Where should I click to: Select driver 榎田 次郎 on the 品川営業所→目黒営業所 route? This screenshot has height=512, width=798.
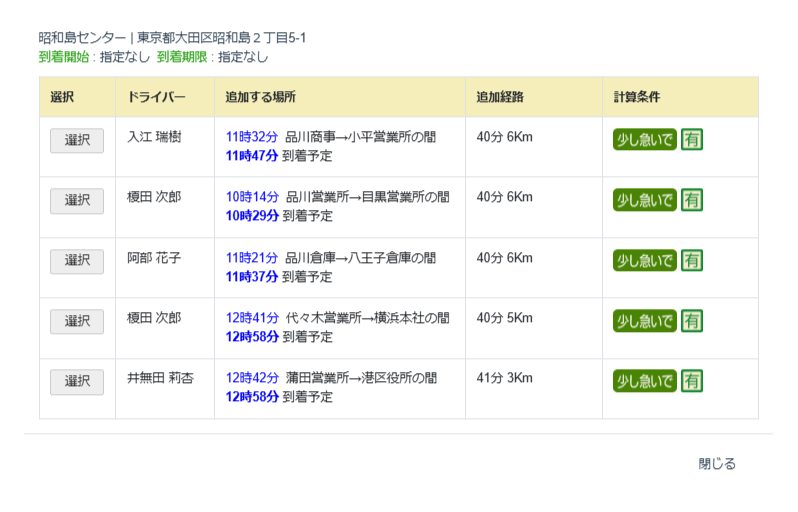point(77,201)
